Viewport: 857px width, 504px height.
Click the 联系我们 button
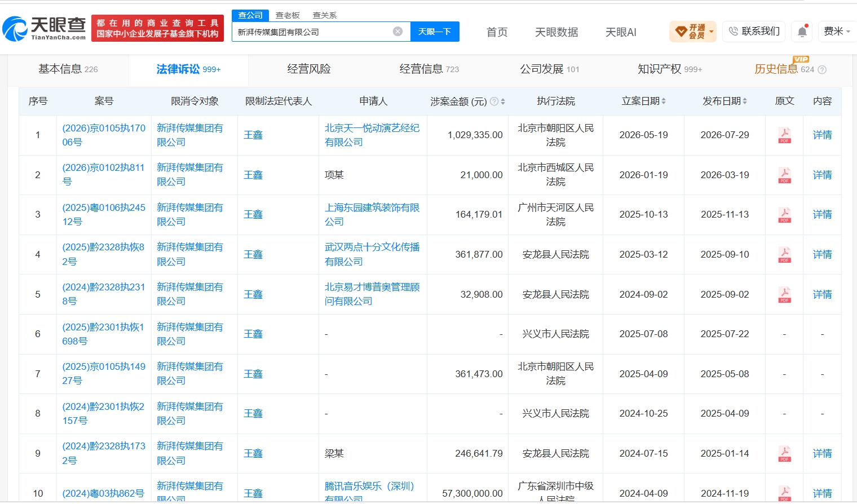(754, 32)
